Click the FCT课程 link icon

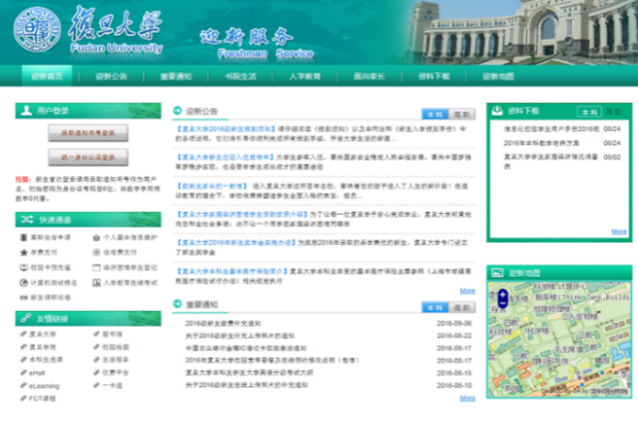pos(23,397)
